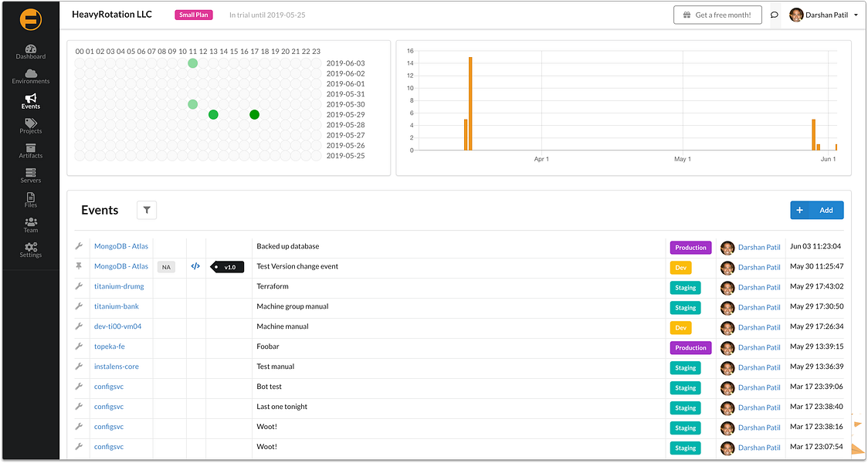Open MongoDB - Atlas link in Backed up row

point(121,246)
